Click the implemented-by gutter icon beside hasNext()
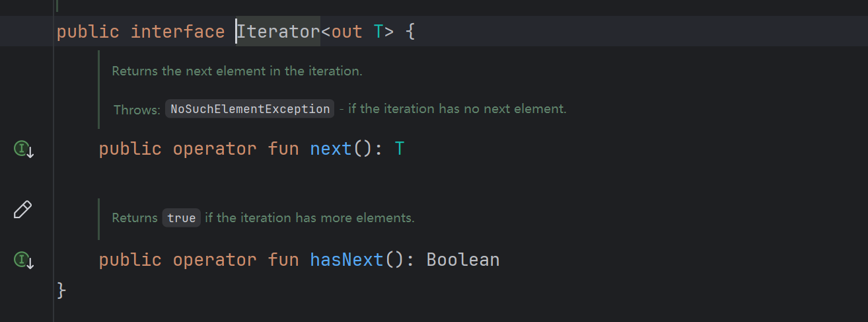Viewport: 868px width, 322px height. click(x=24, y=260)
